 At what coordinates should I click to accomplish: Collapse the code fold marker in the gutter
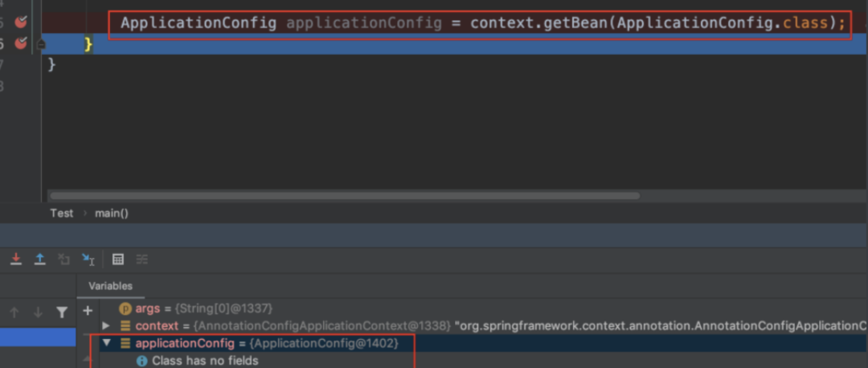(x=41, y=44)
